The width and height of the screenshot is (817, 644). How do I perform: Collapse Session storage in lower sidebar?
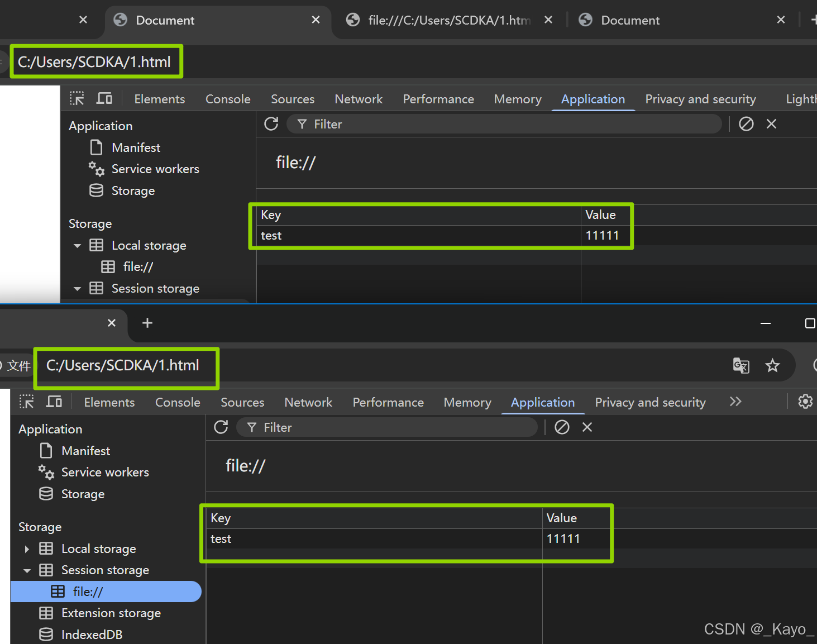pyautogui.click(x=27, y=570)
